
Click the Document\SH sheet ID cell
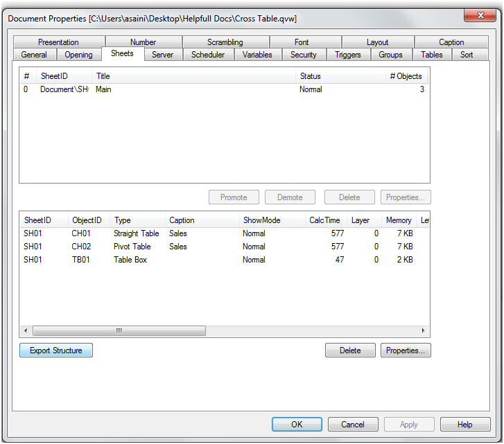(64, 89)
